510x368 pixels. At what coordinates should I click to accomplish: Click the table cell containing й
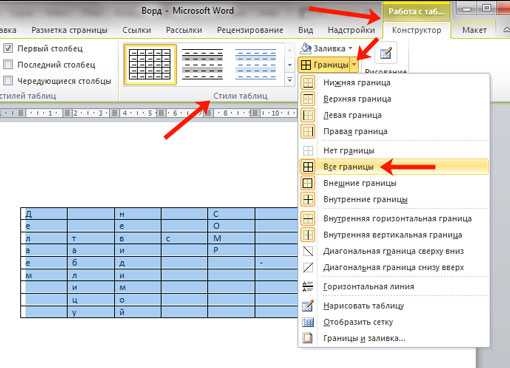pos(138,312)
